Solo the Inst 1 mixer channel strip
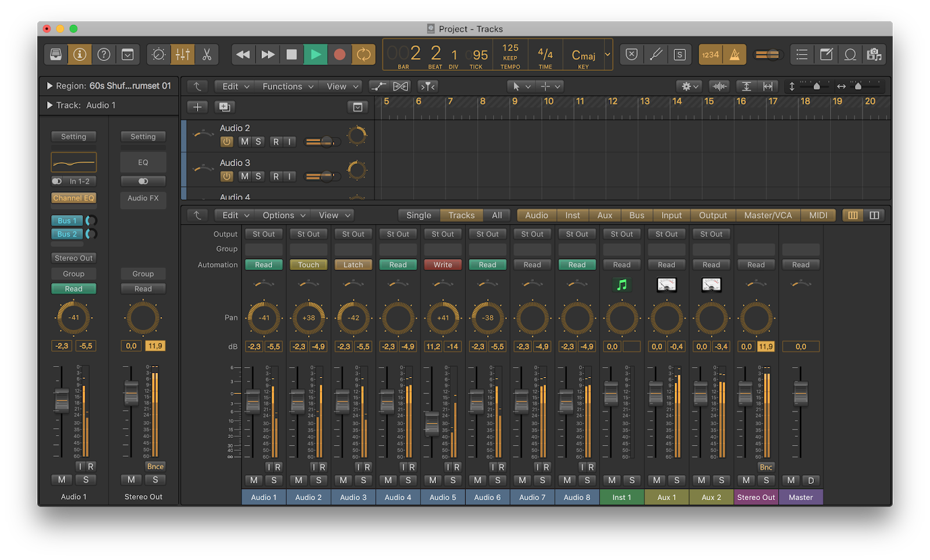Screen dimensions: 930x560 tap(632, 480)
